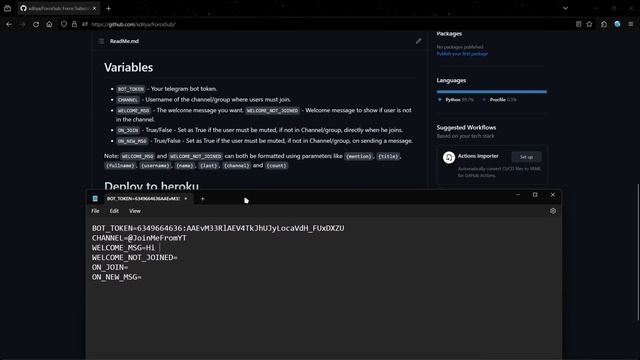Click the {mention} parameter code in the note
Image resolution: width=640 pixels, height=360 pixels.
(358, 156)
